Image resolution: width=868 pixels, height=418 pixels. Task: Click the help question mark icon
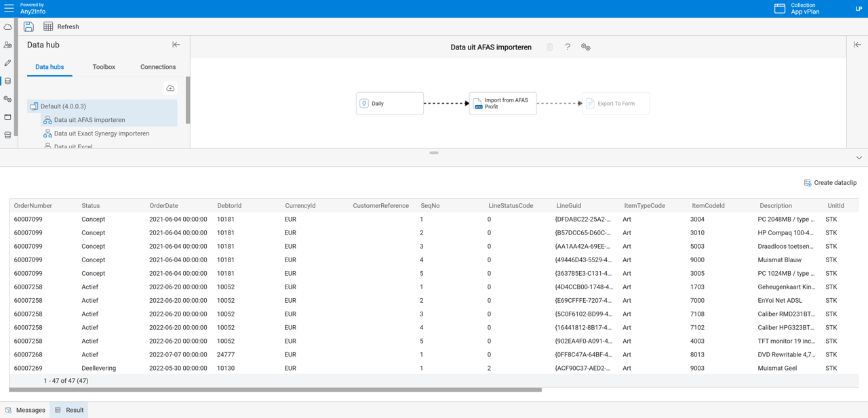click(x=568, y=47)
